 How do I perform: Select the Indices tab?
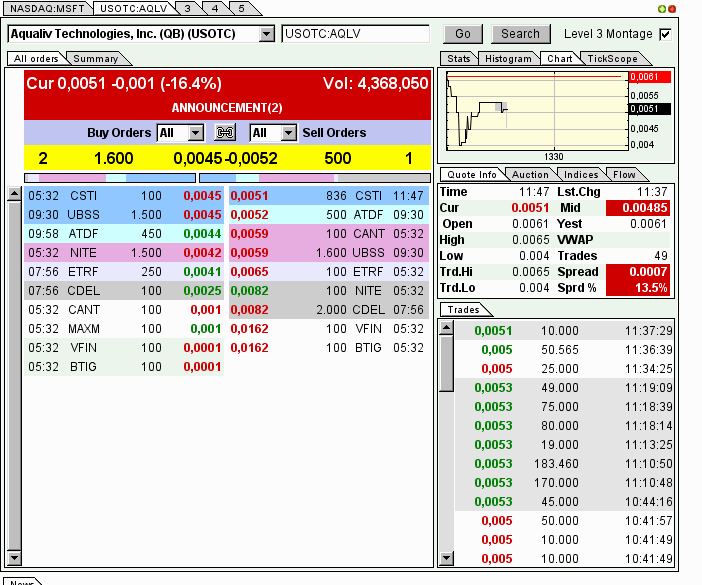click(x=581, y=175)
